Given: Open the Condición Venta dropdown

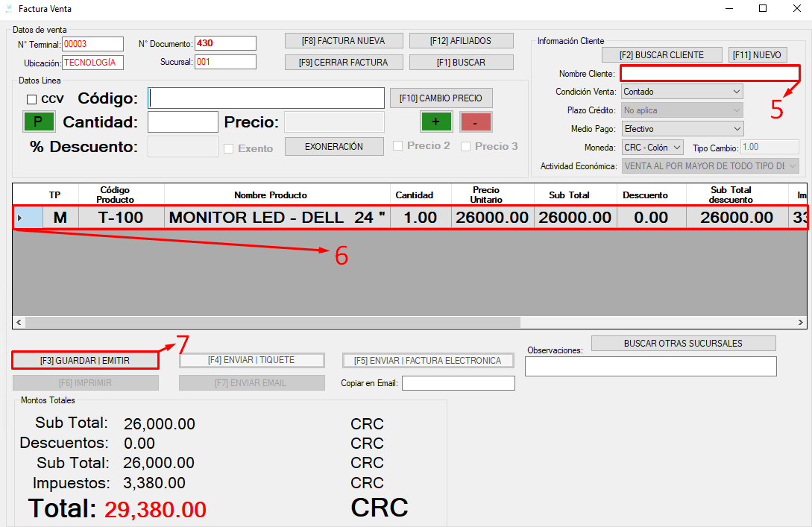Looking at the screenshot, I should coord(682,92).
